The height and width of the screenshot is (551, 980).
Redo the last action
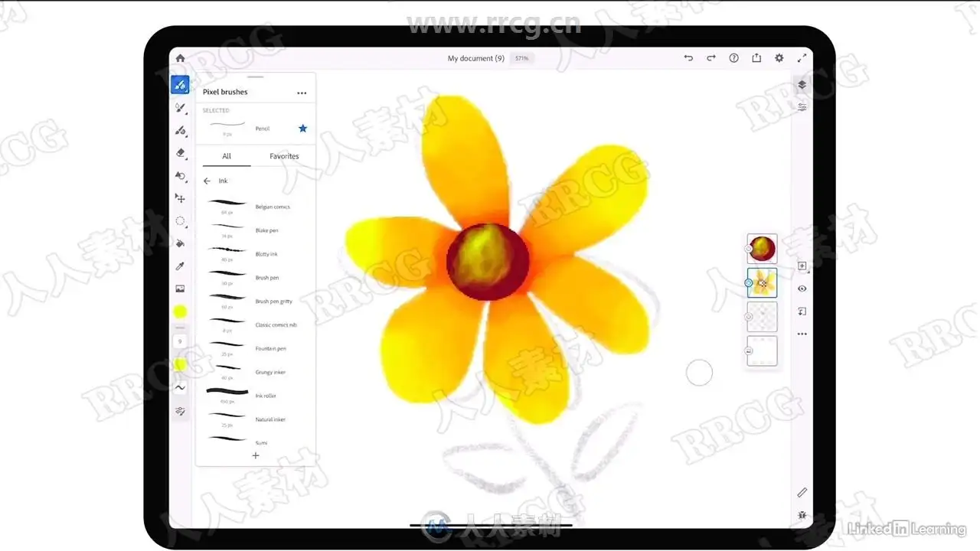(x=711, y=58)
